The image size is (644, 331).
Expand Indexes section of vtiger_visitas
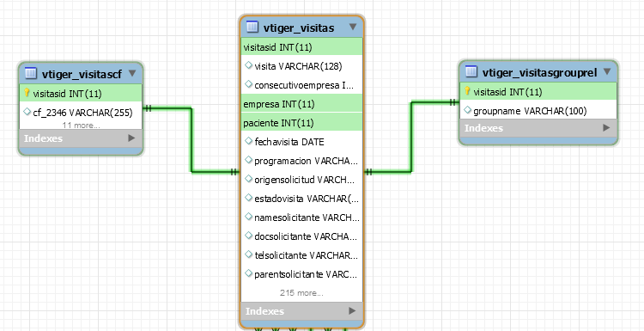click(x=352, y=311)
